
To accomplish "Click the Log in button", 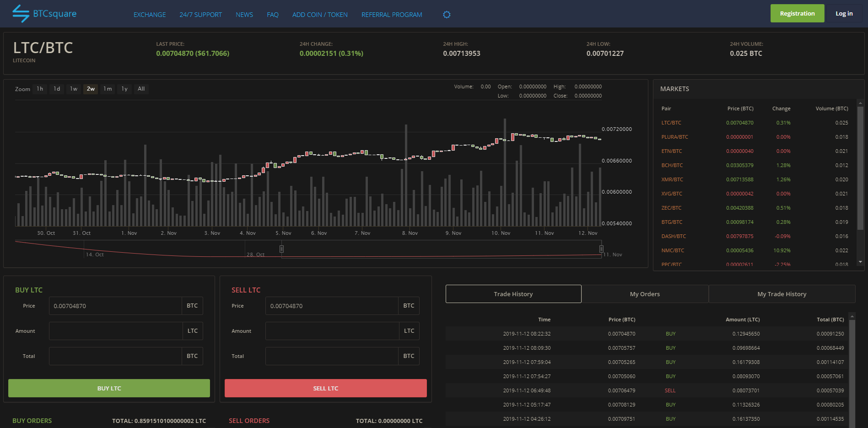I will point(844,13).
